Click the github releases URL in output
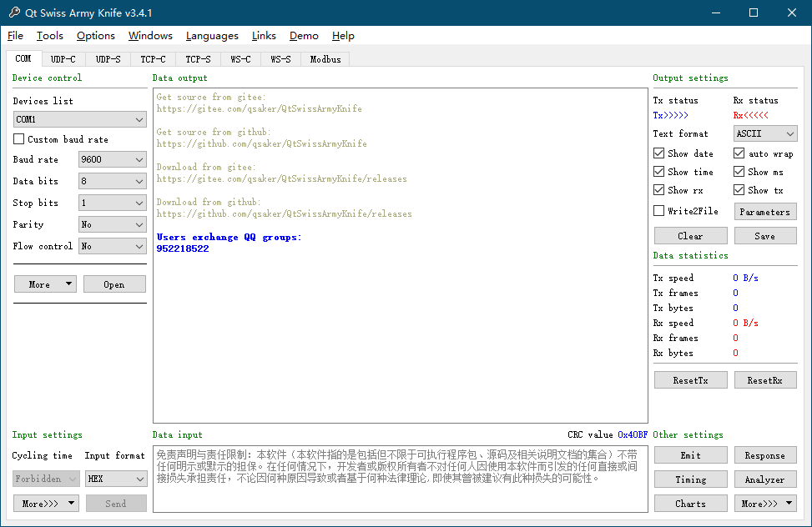812x527 pixels. (285, 213)
